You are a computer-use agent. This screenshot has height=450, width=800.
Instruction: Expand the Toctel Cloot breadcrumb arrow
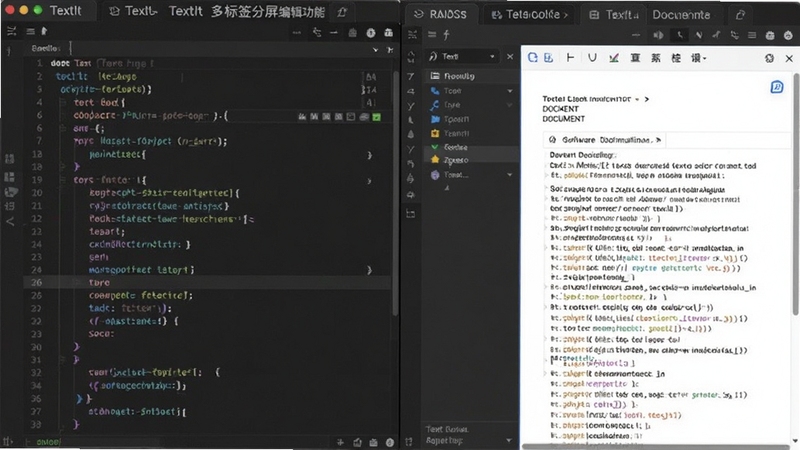[646, 99]
